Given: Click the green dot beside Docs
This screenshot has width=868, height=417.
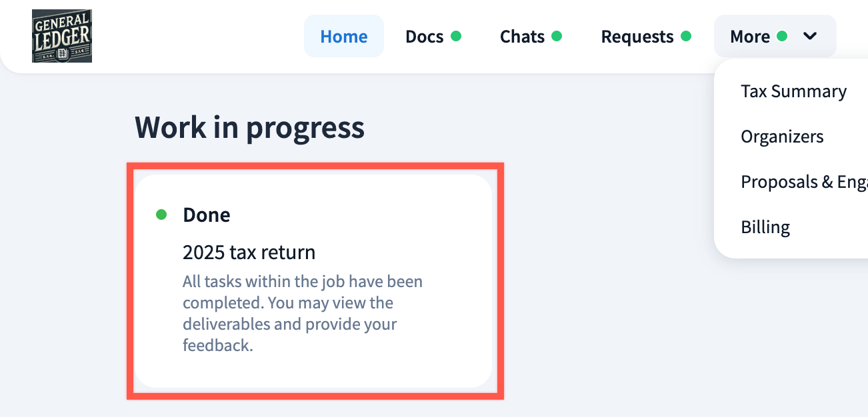Looking at the screenshot, I should point(456,36).
